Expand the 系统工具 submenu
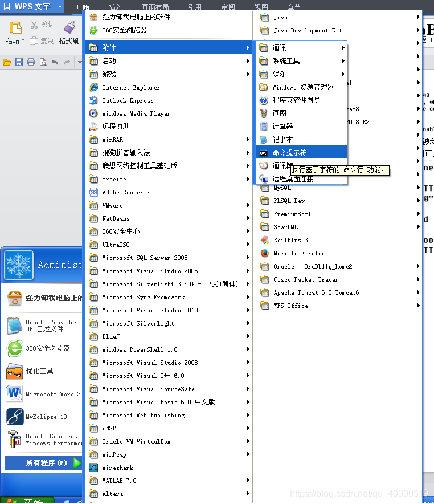The height and width of the screenshot is (504, 434). (301, 61)
